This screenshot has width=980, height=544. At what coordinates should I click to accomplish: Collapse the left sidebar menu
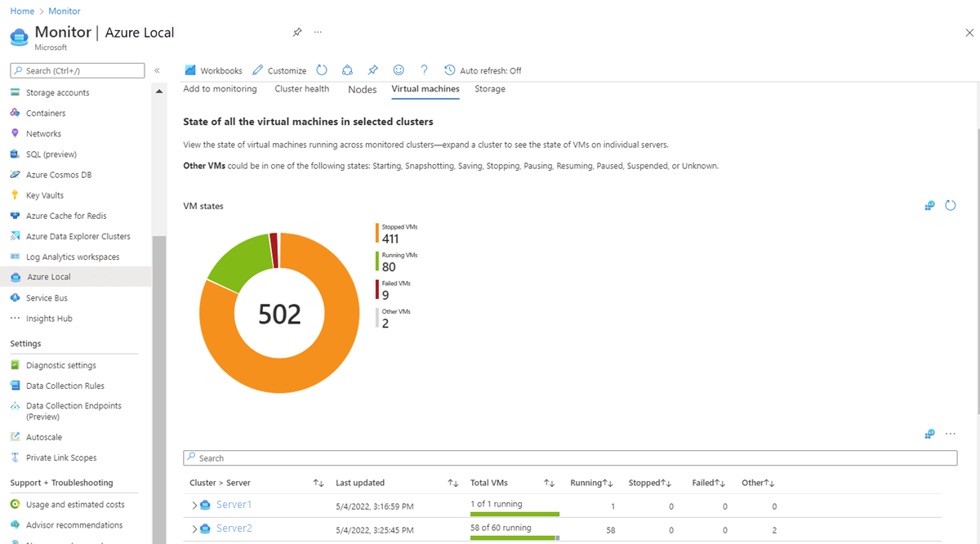157,71
